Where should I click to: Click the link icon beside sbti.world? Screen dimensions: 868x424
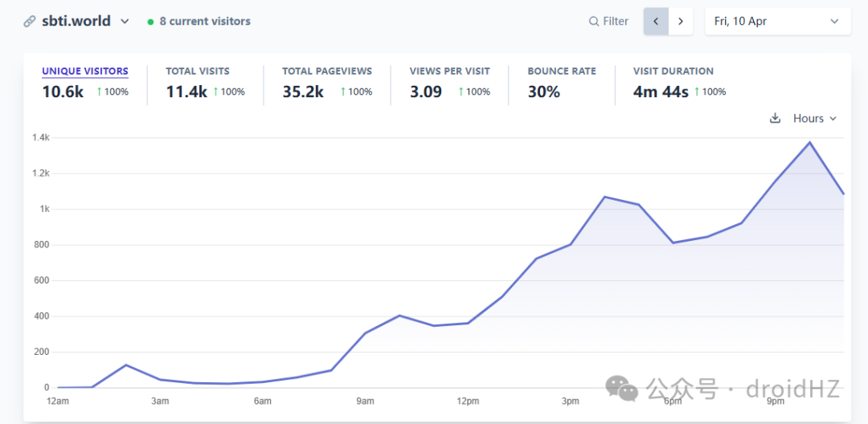coord(30,22)
